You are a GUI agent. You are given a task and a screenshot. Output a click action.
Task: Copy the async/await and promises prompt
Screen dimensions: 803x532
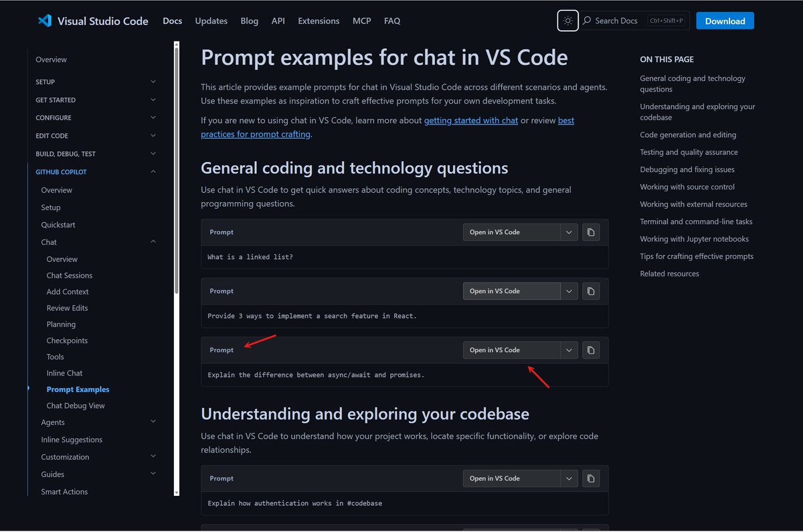point(591,350)
